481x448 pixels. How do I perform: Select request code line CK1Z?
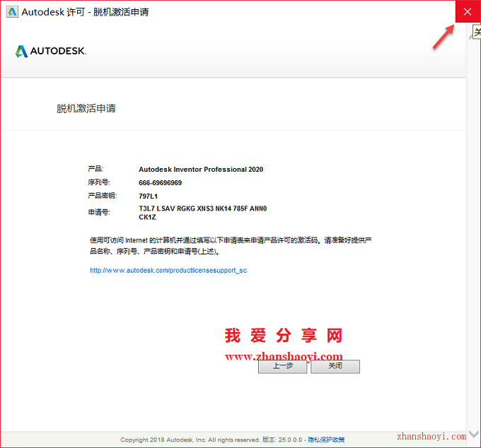click(147, 217)
